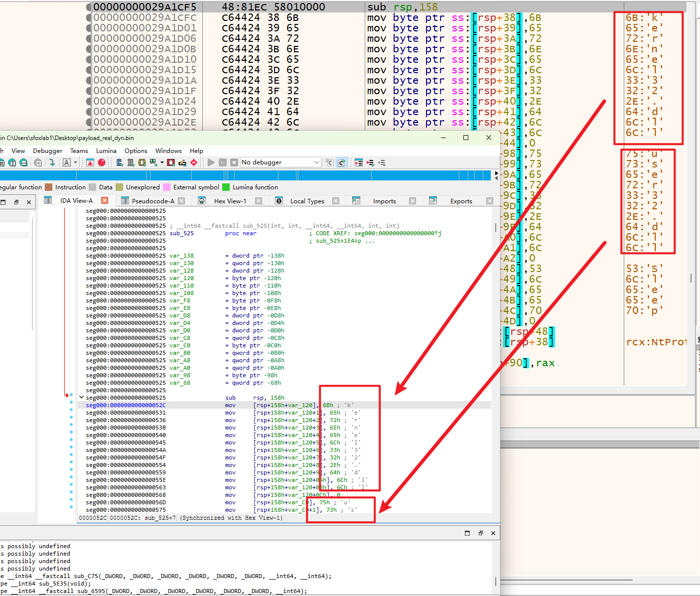Click the pencil edit toolbar icon

click(x=182, y=162)
